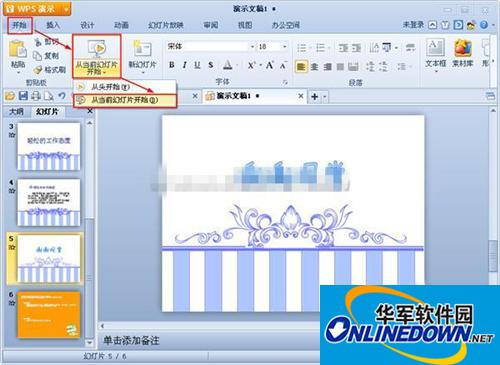Toggle text Shadow S button
Image resolution: width=500 pixels, height=365 pixels.
[x=210, y=65]
